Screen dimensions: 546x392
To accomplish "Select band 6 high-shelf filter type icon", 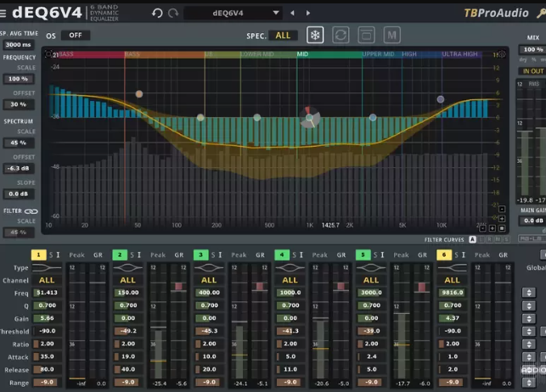I will click(452, 267).
